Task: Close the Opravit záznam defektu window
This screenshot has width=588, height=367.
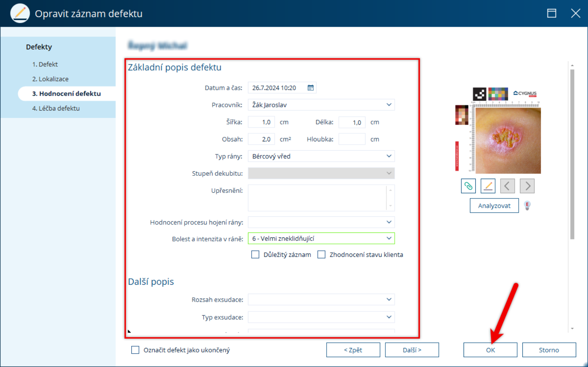Action: (x=575, y=13)
